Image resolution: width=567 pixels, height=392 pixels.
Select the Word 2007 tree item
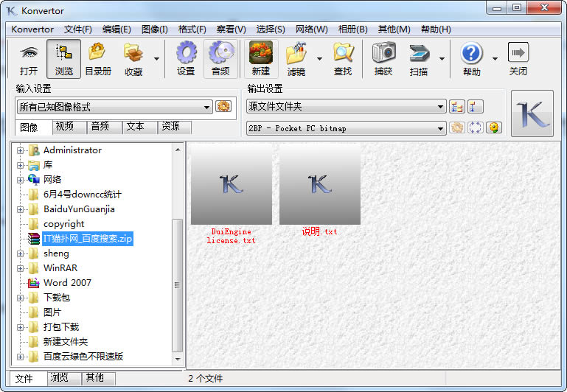click(67, 283)
